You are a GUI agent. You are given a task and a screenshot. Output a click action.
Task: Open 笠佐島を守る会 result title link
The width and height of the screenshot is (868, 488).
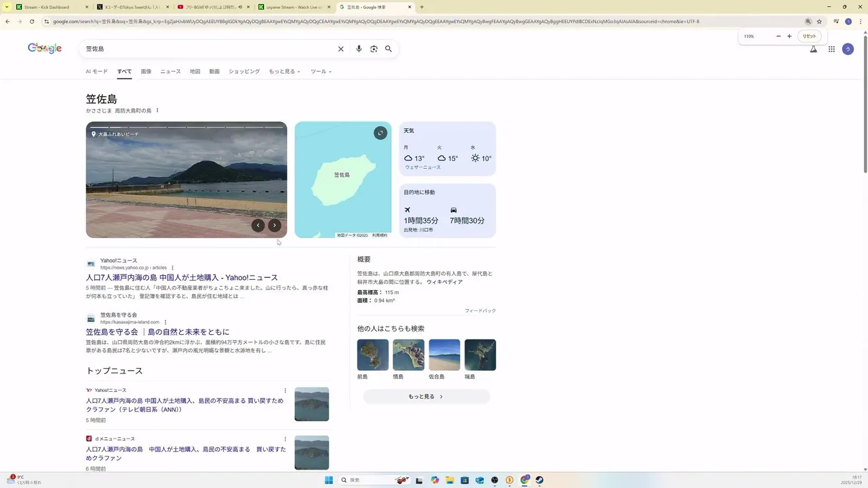coord(157,332)
